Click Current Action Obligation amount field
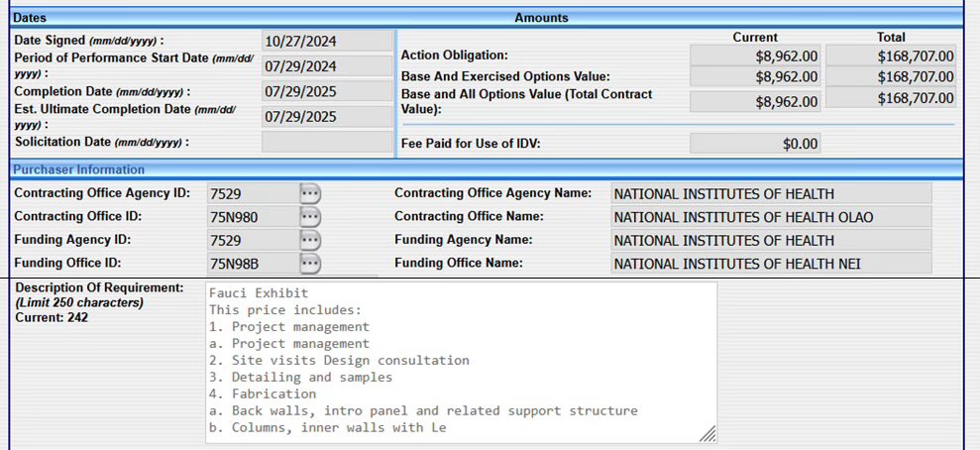This screenshot has width=980, height=450. 755,56
